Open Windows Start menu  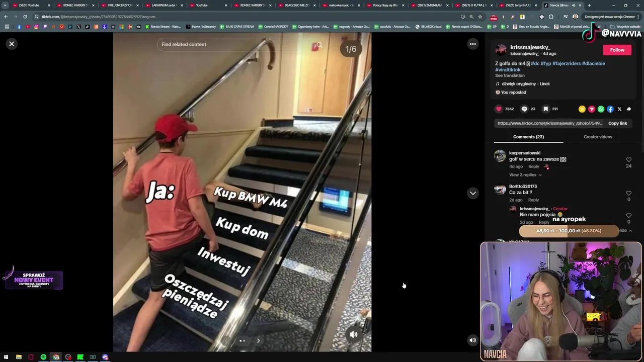pos(6,357)
